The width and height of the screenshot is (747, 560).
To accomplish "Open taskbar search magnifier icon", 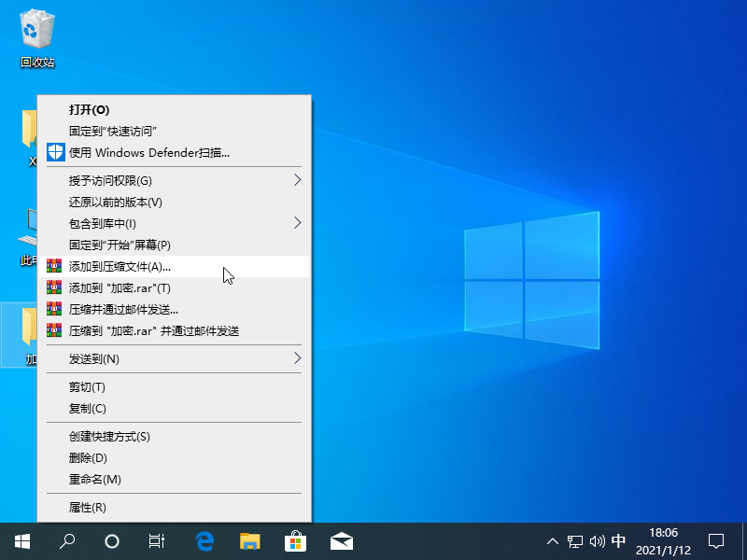I will [67, 540].
